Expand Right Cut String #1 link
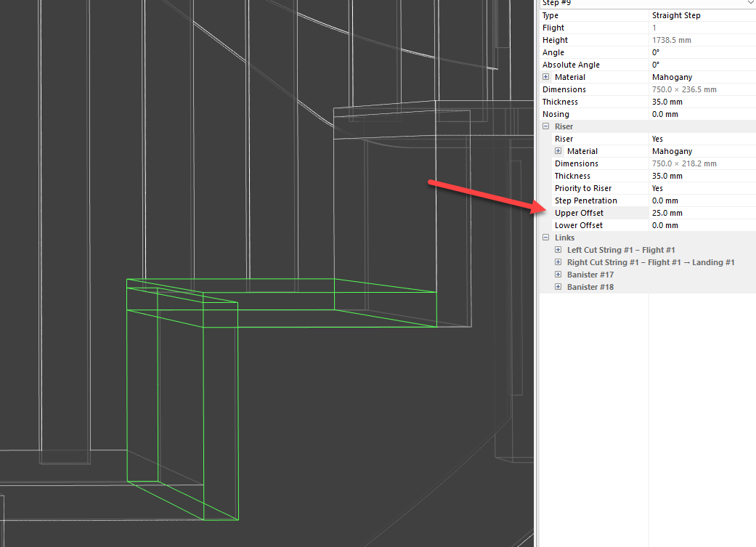This screenshot has width=756, height=547. (x=558, y=262)
